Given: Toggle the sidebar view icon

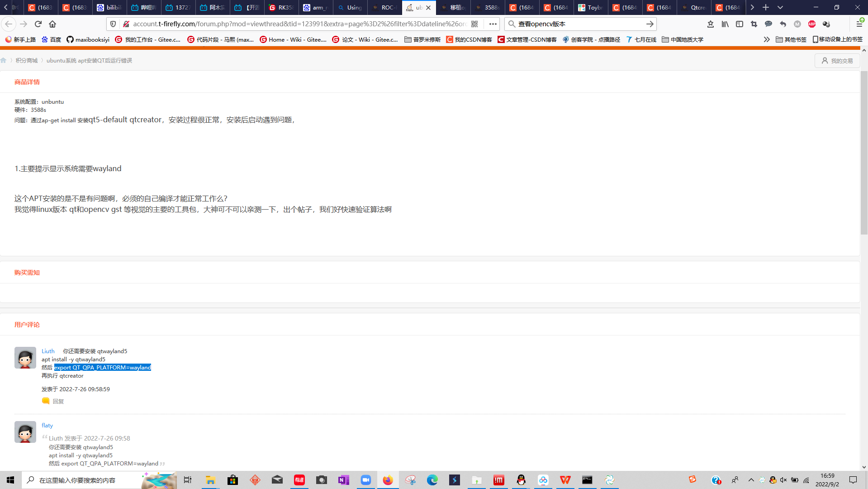Looking at the screenshot, I should point(740,24).
